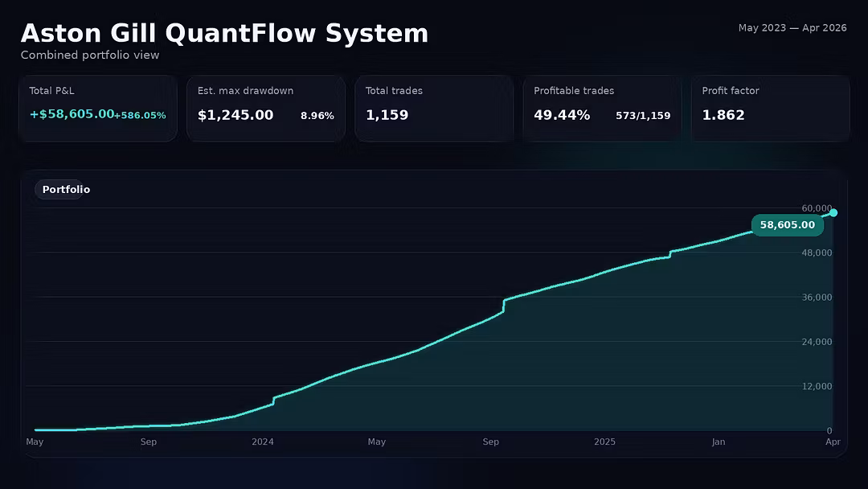
Task: Click the Aston Gill QuantFlow System title
Action: click(224, 34)
